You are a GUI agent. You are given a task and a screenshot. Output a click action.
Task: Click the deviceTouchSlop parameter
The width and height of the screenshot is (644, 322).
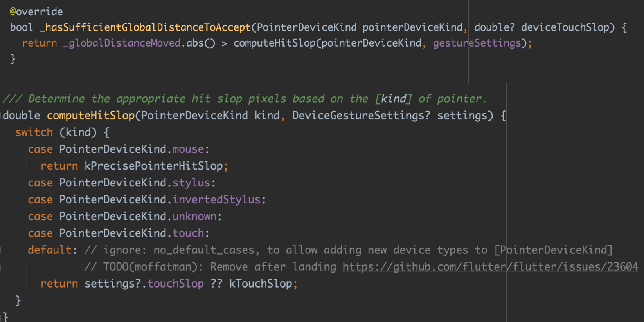[565, 27]
